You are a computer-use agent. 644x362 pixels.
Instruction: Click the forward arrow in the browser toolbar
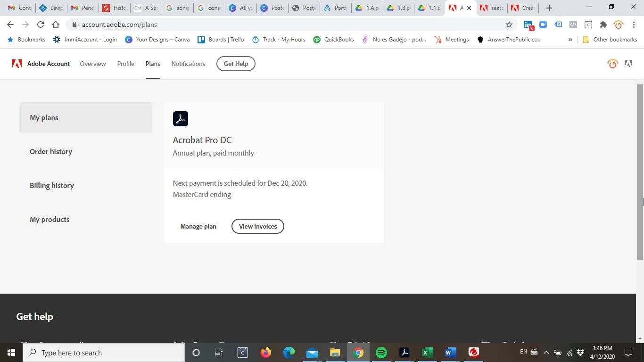click(x=25, y=25)
